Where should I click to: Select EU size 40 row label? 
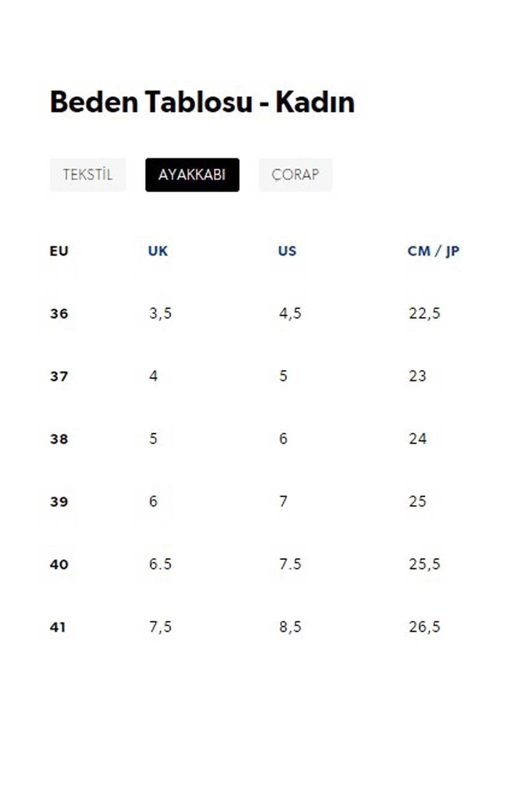point(59,564)
